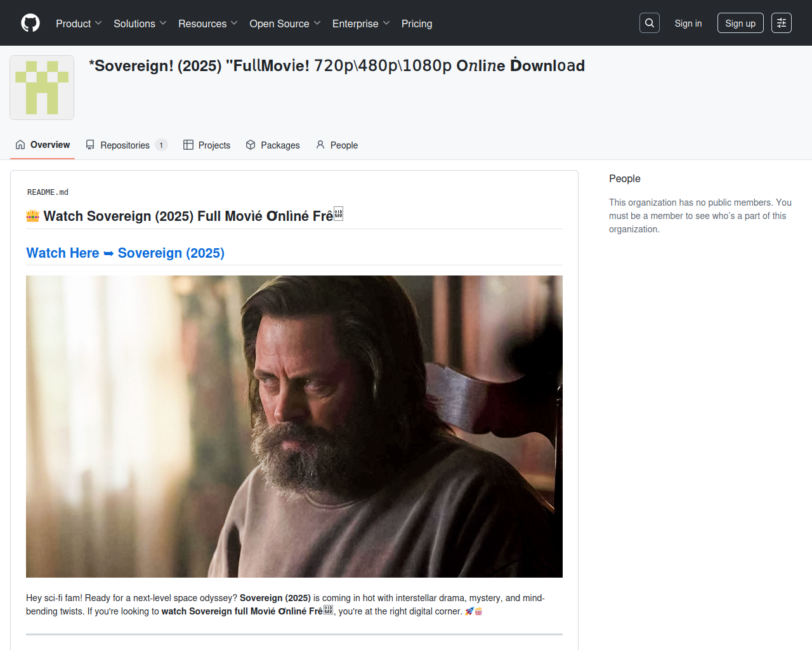812x650 pixels.
Task: Expand the Product dropdown menu
Action: 79,23
